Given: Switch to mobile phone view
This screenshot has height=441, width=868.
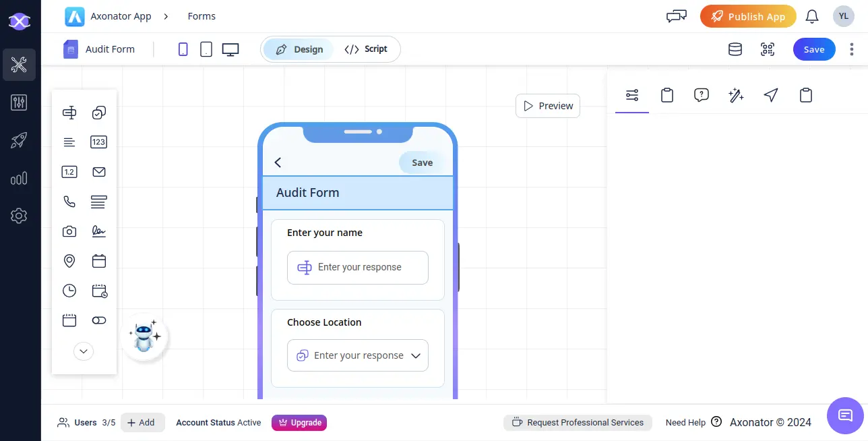Looking at the screenshot, I should click(183, 49).
